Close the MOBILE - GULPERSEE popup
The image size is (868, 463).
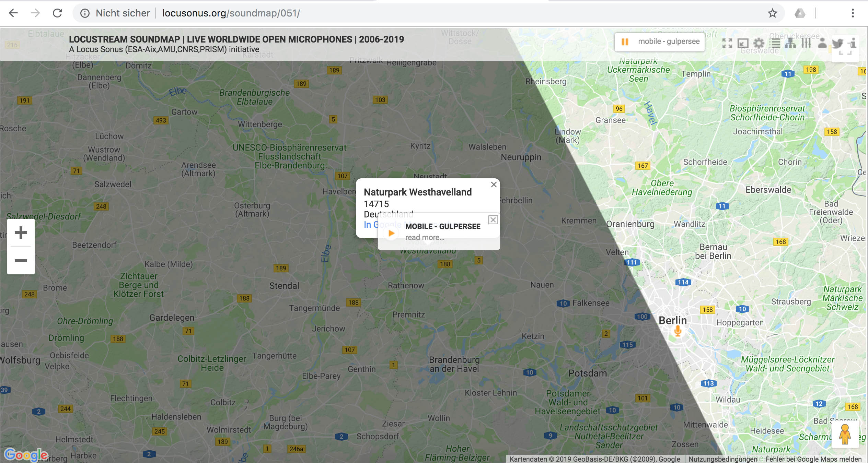point(493,220)
